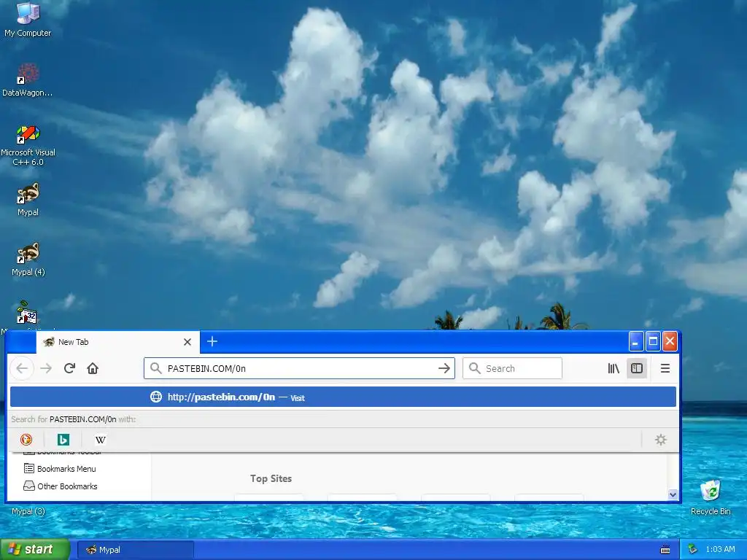The image size is (747, 560).
Task: Select the New Tab tab
Action: point(117,342)
